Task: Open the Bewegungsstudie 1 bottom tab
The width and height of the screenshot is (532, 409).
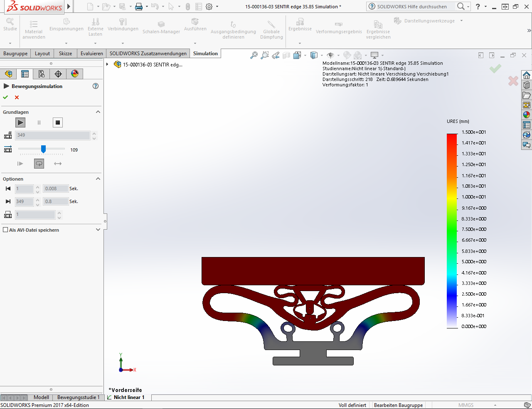Action: pyautogui.click(x=78, y=397)
